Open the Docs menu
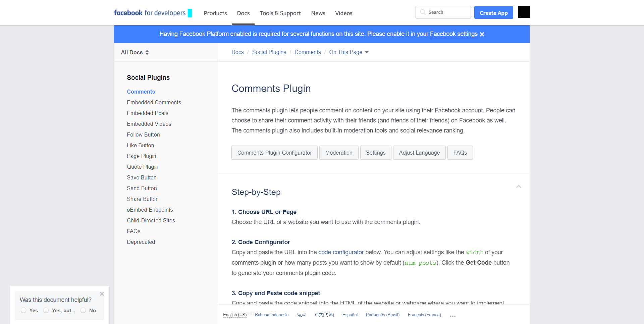 tap(243, 13)
